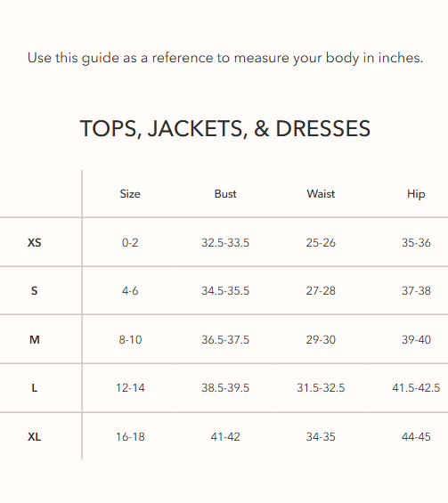Click XL bust value 41-42
Screen dimensions: 448x503
tap(225, 436)
